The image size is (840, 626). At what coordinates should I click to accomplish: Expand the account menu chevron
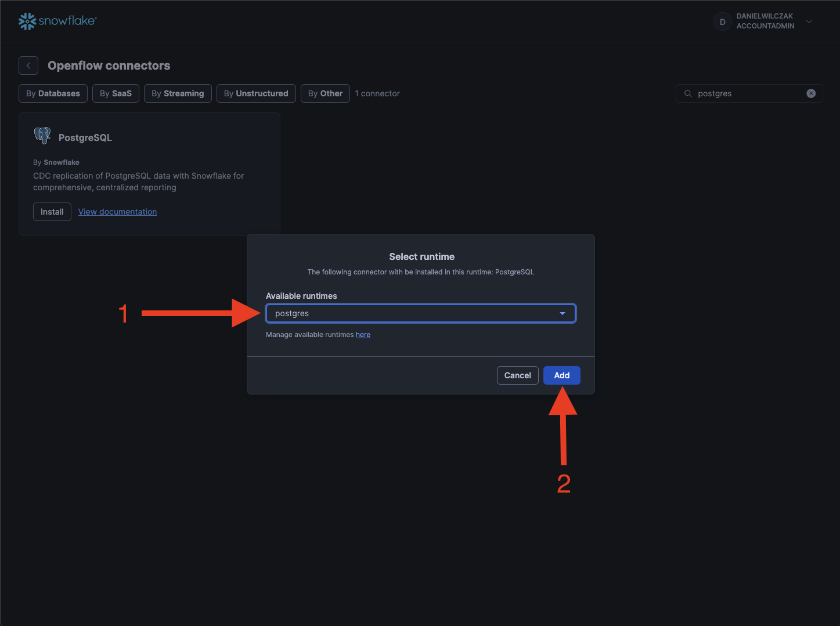809,21
